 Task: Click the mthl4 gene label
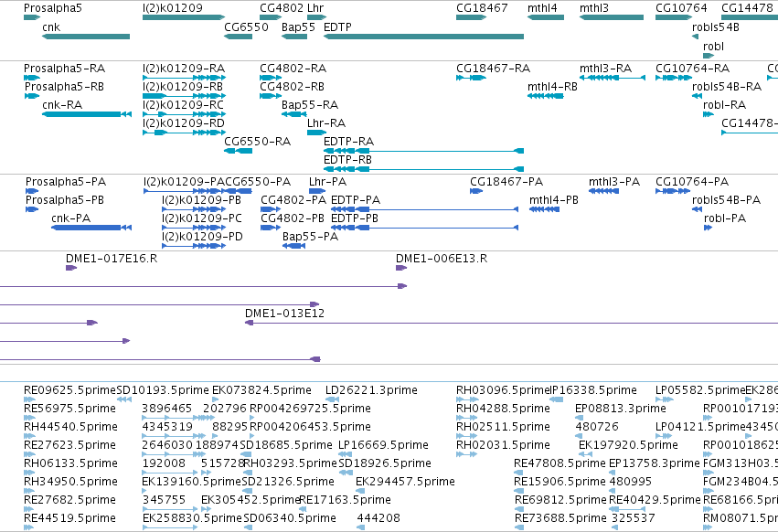coord(542,8)
